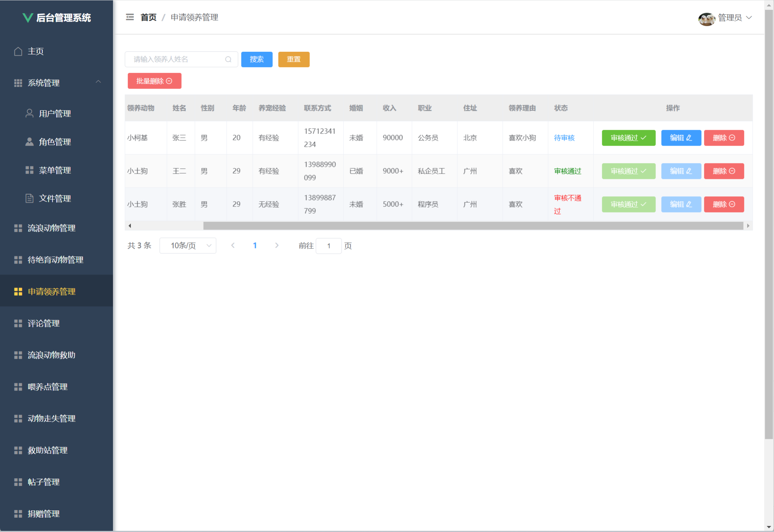Click the 前往 page number input

pos(328,246)
